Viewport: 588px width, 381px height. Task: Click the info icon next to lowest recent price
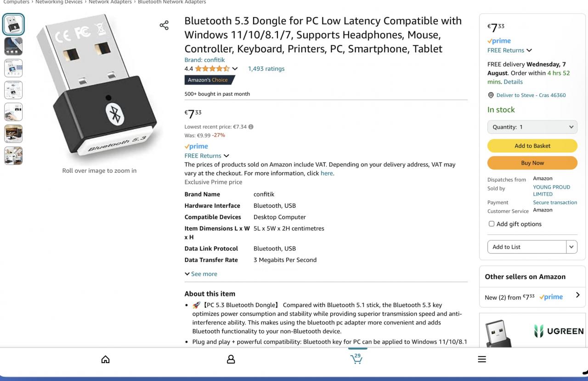(x=251, y=127)
